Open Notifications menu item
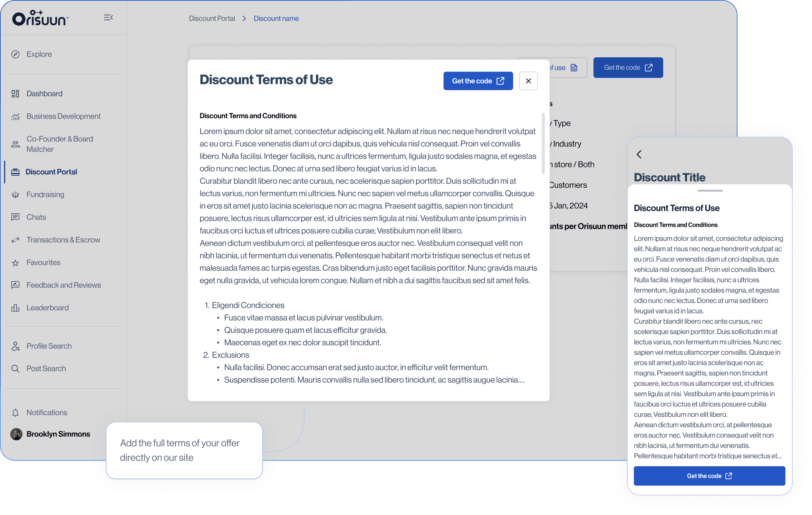 tap(47, 413)
